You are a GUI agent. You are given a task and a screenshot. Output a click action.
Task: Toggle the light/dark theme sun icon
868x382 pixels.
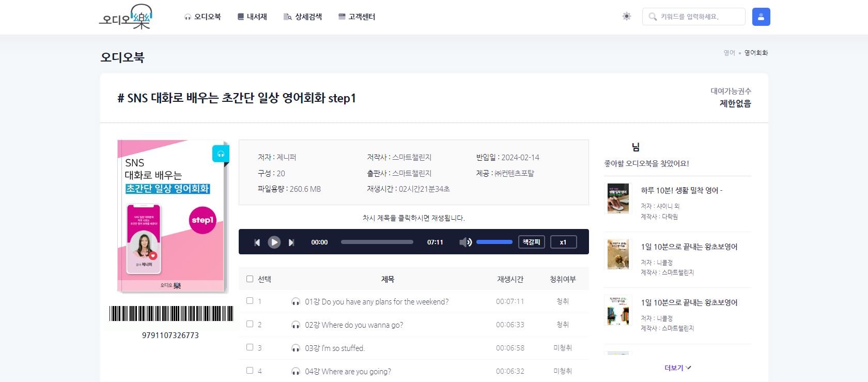tap(627, 17)
